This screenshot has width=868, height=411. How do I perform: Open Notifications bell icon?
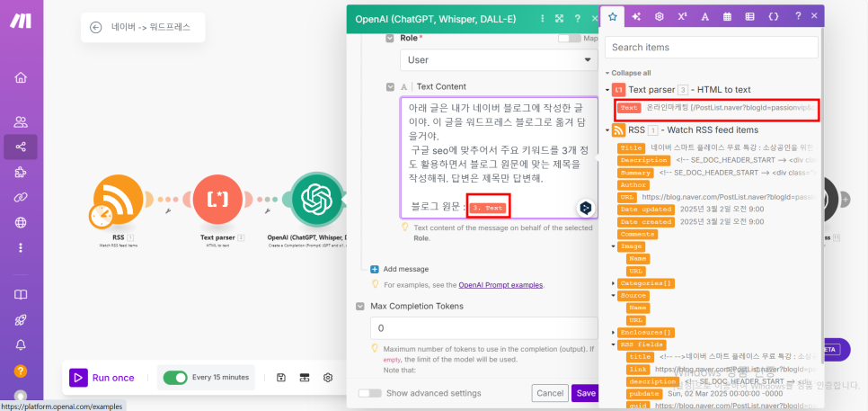point(21,345)
